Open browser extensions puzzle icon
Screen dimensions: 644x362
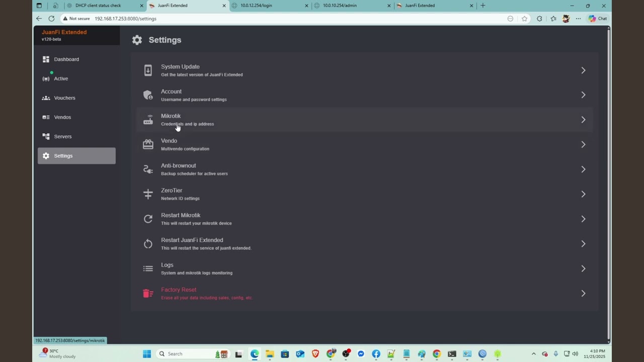(x=539, y=19)
